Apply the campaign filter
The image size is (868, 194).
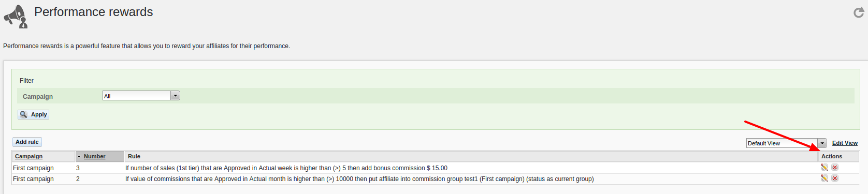(34, 114)
